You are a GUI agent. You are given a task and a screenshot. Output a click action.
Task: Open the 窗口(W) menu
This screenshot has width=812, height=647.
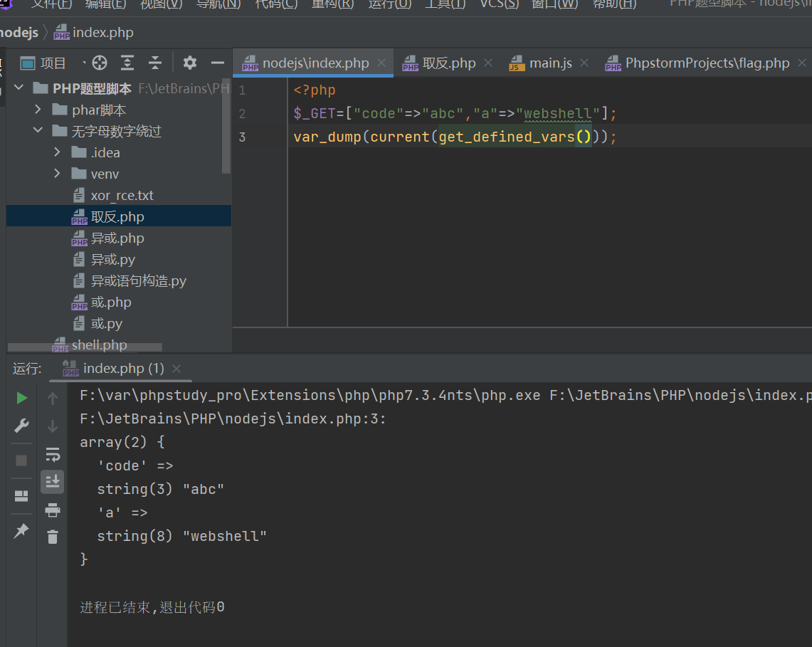coord(554,4)
